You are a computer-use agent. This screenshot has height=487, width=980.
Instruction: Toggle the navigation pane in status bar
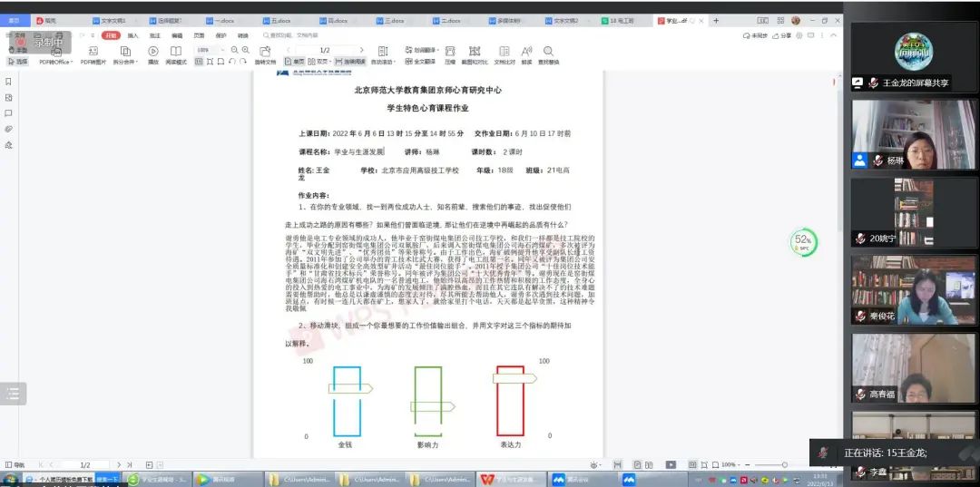pos(15,464)
